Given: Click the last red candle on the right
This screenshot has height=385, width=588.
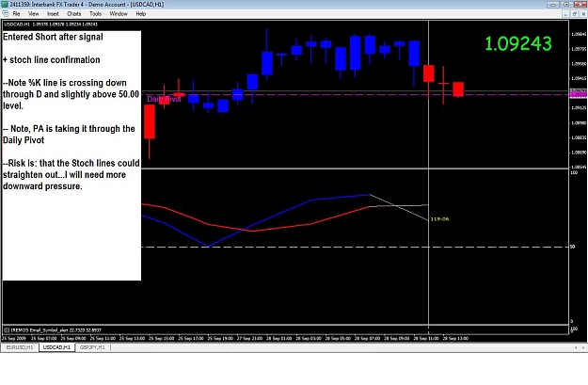Looking at the screenshot, I should tap(458, 89).
